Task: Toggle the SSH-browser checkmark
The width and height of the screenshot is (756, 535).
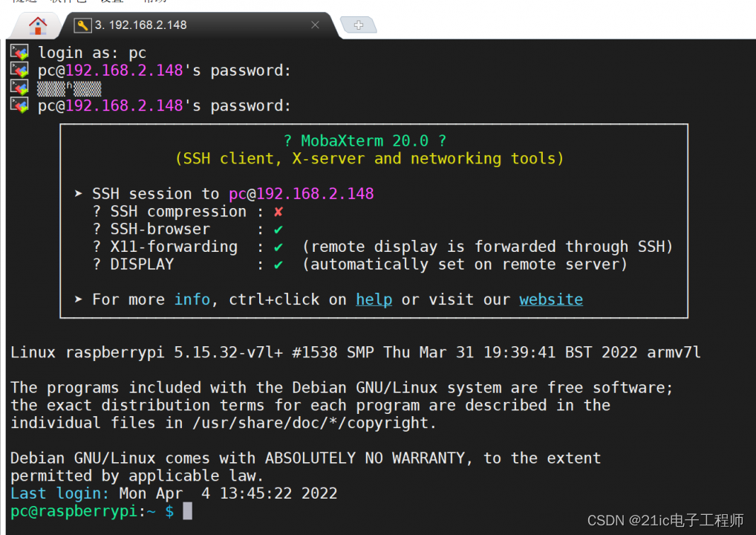Action: pos(280,229)
